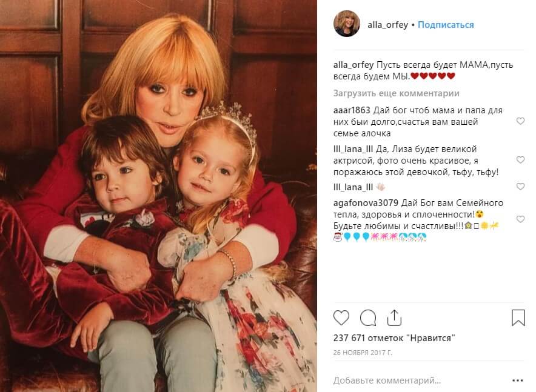536x392 pixels.
Task: Like the post with the heart icon
Action: coord(341,318)
